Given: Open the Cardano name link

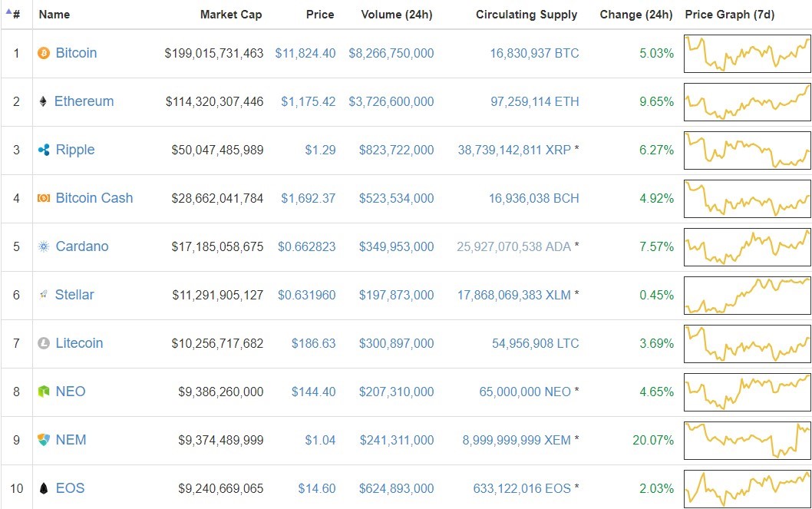Looking at the screenshot, I should (x=82, y=246).
